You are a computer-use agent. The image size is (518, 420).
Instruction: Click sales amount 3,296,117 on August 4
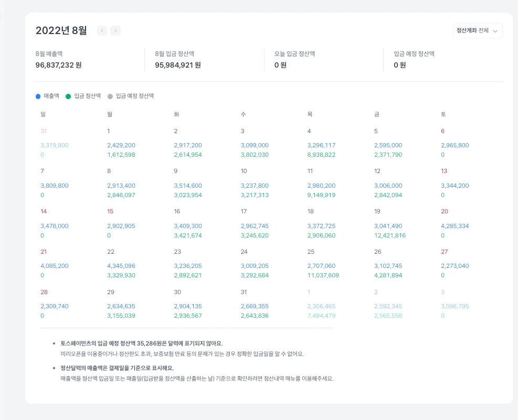pyautogui.click(x=321, y=145)
